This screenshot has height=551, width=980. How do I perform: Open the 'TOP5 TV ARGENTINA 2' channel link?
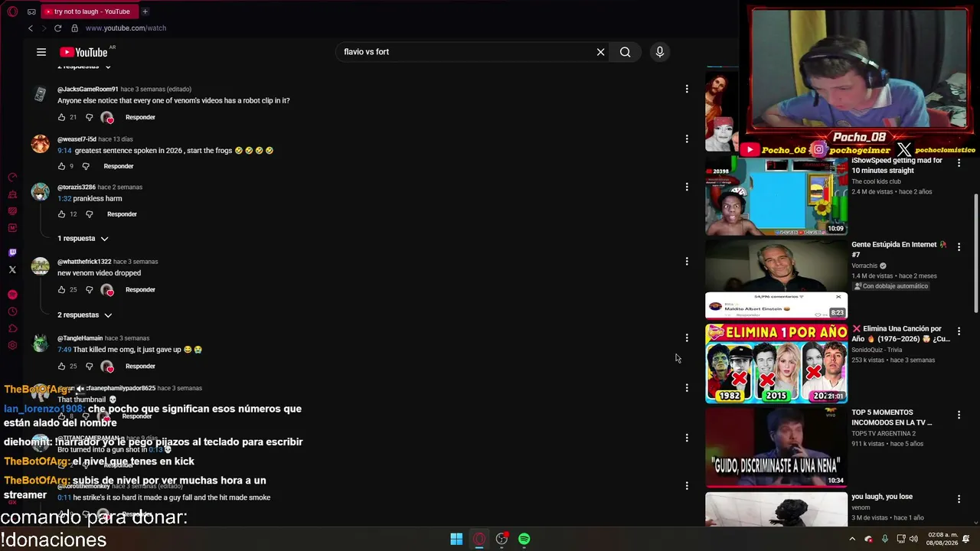[x=884, y=434]
